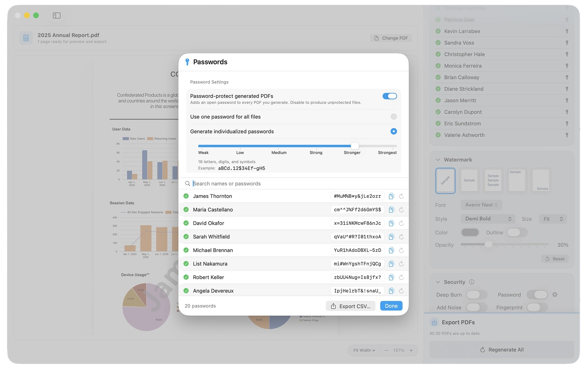Image resolution: width=588 pixels, height=370 pixels.
Task: Copy Sarah Whitfield's password
Action: pos(391,237)
